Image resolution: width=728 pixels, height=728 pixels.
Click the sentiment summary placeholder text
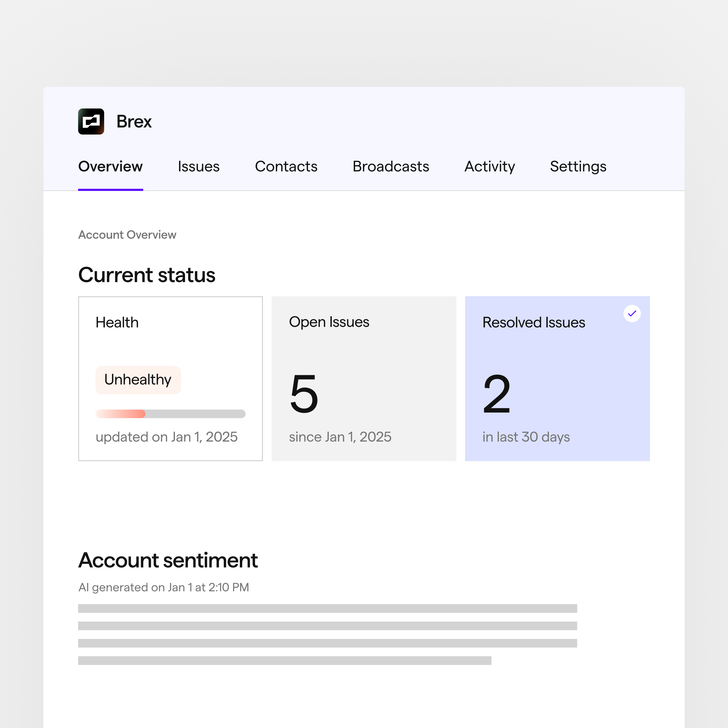click(x=327, y=634)
